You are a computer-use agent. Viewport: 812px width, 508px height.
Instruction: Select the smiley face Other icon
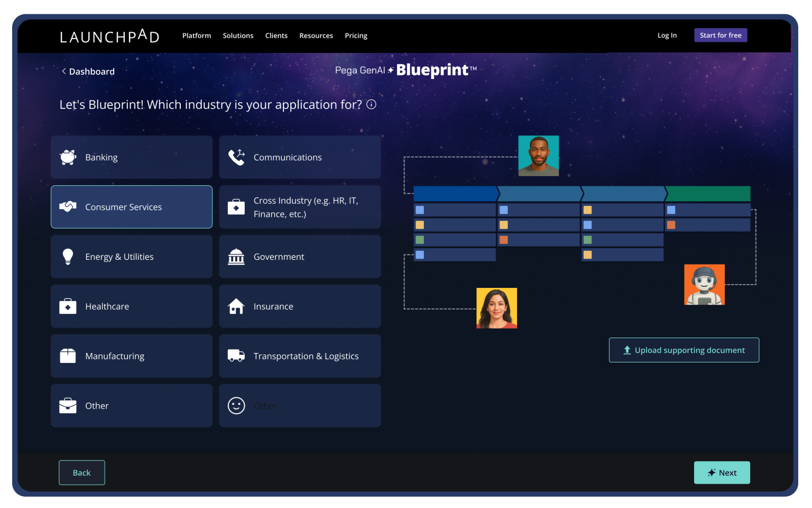[236, 405]
